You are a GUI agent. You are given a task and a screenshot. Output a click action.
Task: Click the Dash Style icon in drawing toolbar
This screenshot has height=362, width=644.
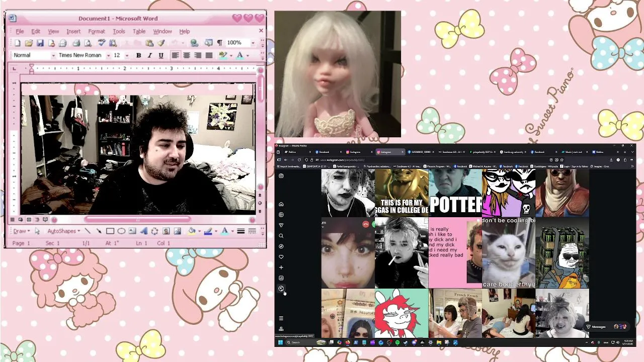(252, 231)
